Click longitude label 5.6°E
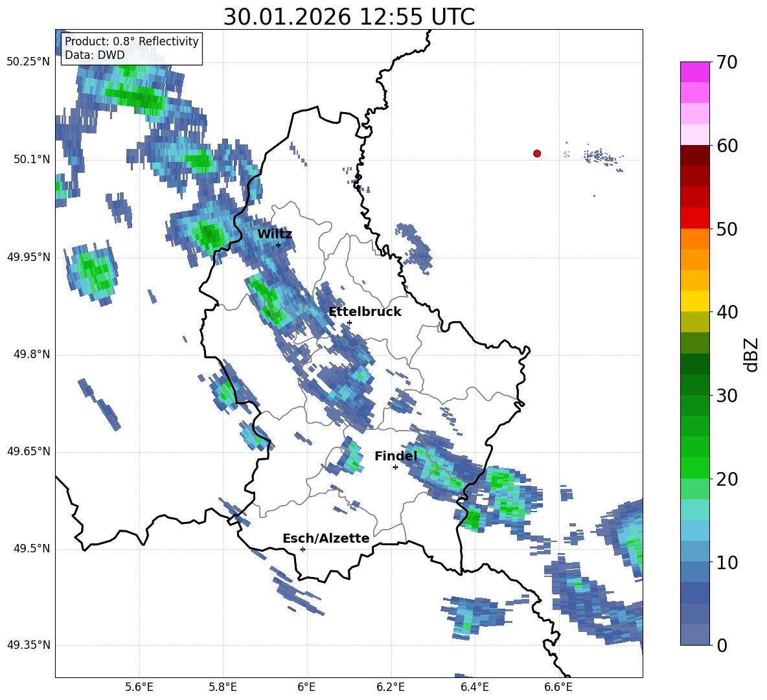 139,687
